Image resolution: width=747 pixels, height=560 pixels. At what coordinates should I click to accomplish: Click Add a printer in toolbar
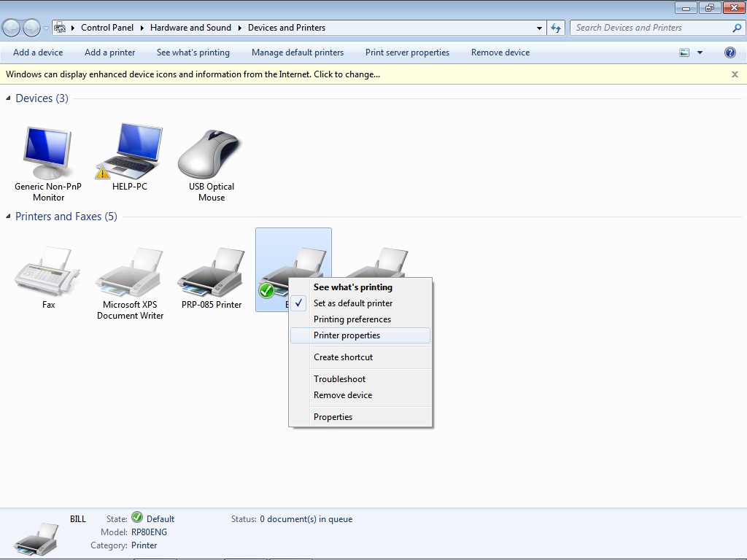click(x=109, y=52)
